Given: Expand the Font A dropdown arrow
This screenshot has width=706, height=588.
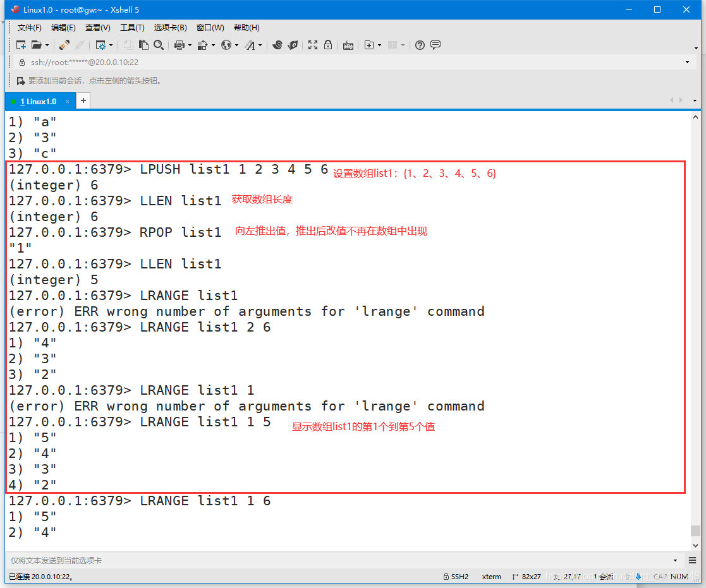Looking at the screenshot, I should [260, 45].
